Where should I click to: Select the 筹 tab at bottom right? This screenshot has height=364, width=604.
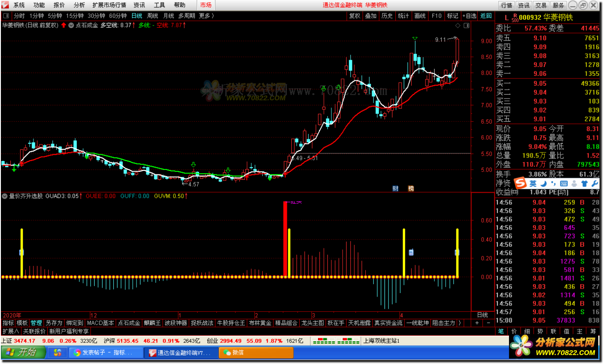tap(593, 331)
